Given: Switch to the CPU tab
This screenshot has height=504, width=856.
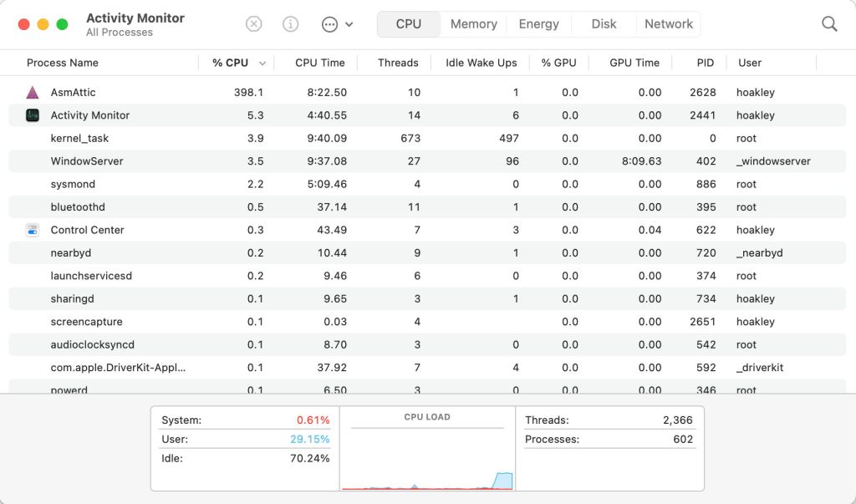Looking at the screenshot, I should tap(409, 24).
